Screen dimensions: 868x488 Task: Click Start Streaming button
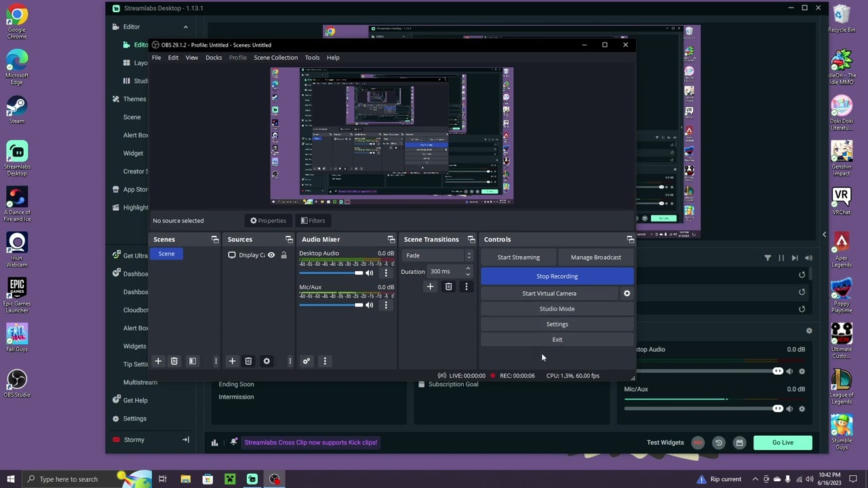[519, 258]
